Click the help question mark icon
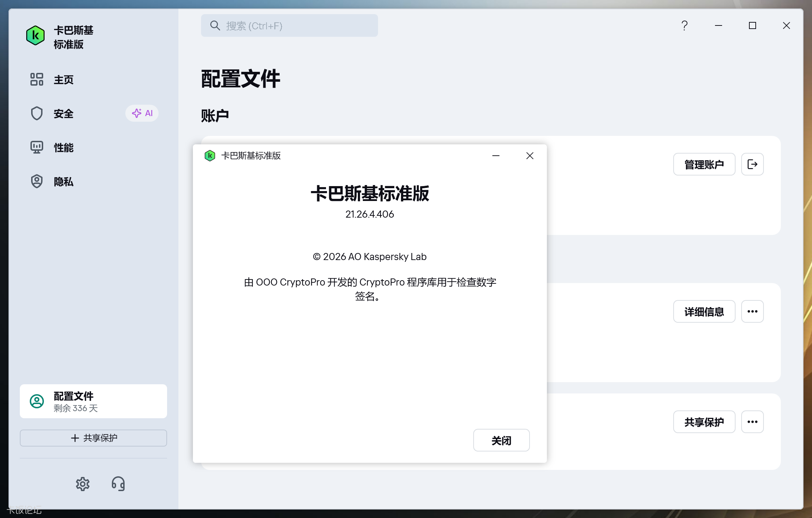The image size is (812, 518). [685, 25]
